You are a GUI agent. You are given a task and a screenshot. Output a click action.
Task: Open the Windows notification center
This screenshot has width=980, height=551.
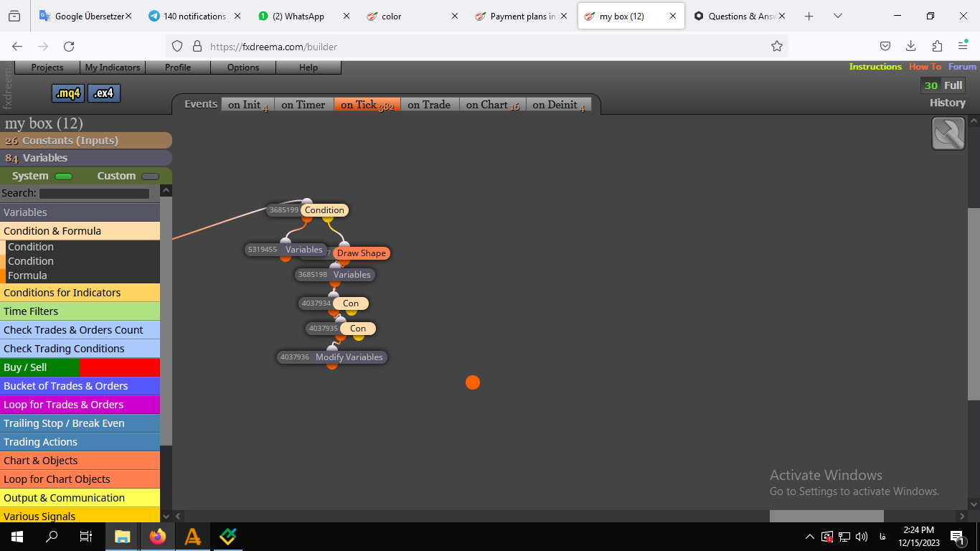pos(957,536)
